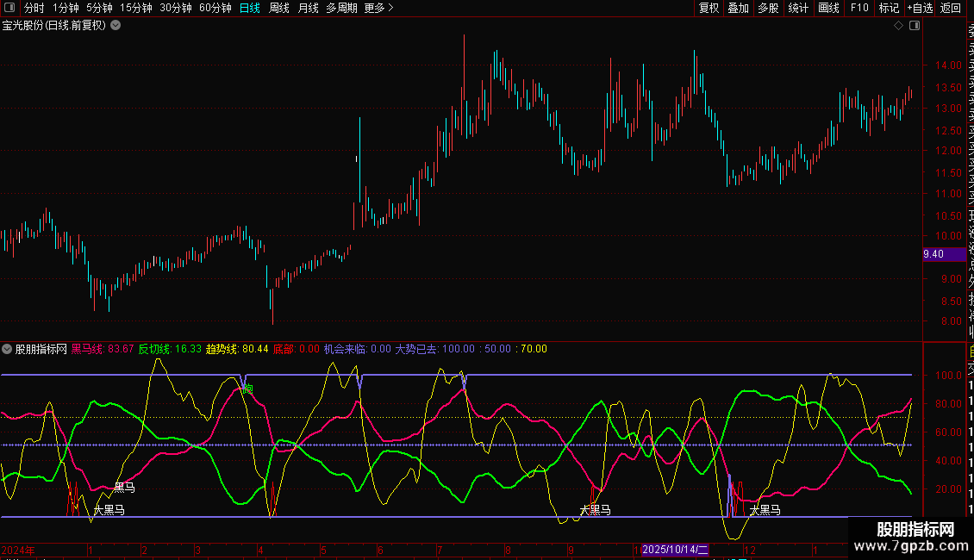Expand the 宝光股份 stock title dropdown

[x=116, y=26]
